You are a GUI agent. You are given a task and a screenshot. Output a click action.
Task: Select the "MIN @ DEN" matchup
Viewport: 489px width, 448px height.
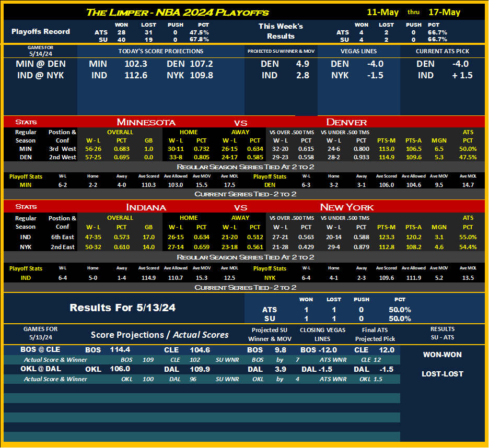tap(41, 64)
